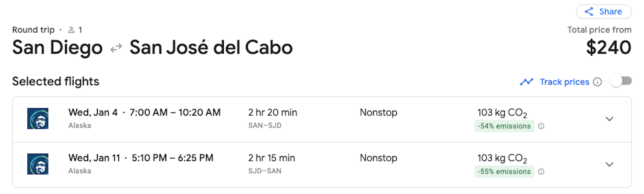Click the $240 total price
This screenshot has width=644, height=194.
(609, 48)
